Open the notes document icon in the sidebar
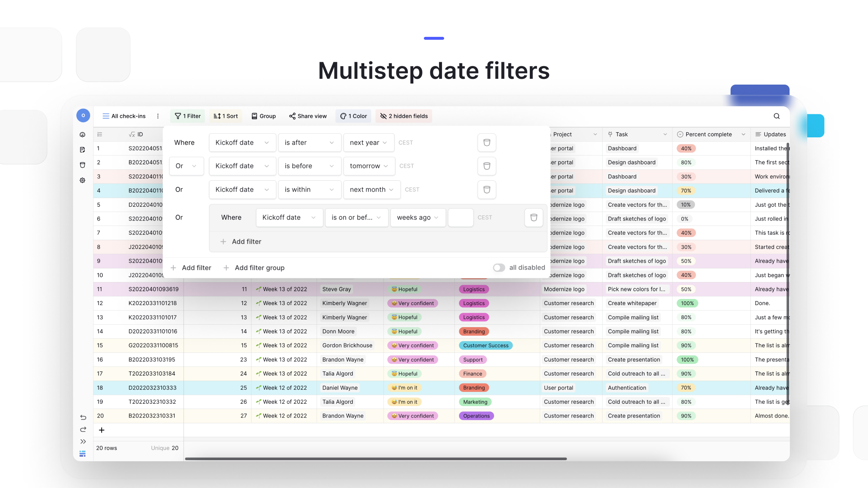This screenshot has height=488, width=868. pyautogui.click(x=83, y=150)
